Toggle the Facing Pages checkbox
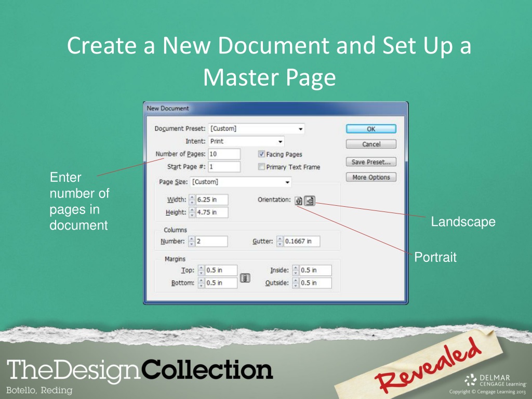The width and height of the screenshot is (532, 399). [x=261, y=154]
